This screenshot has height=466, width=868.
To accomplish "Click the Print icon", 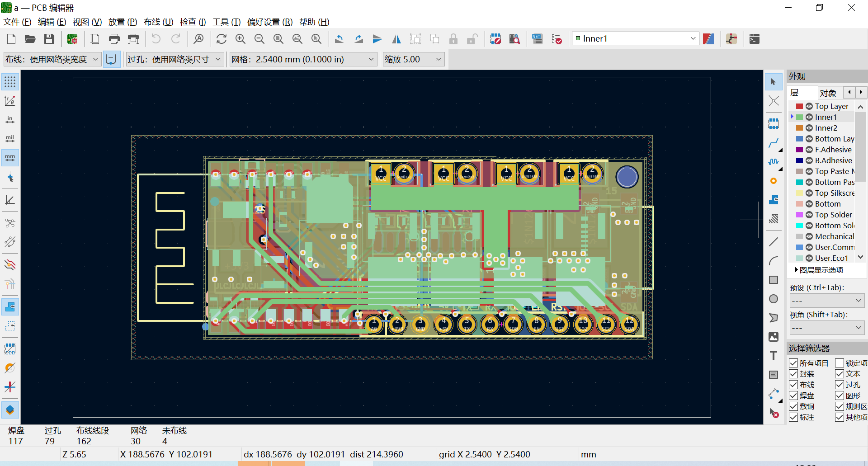I will 114,39.
